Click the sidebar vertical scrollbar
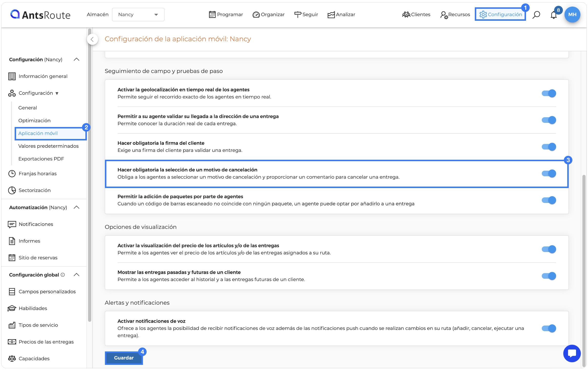 click(x=89, y=175)
